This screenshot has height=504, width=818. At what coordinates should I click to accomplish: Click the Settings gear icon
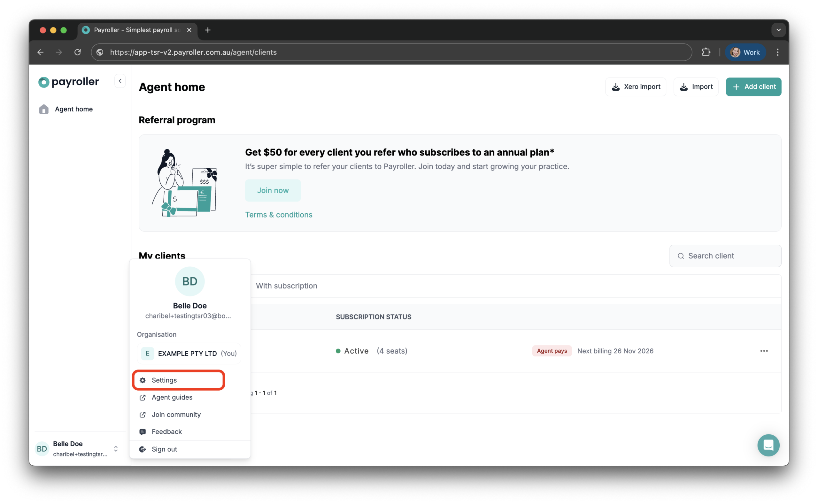(x=143, y=380)
